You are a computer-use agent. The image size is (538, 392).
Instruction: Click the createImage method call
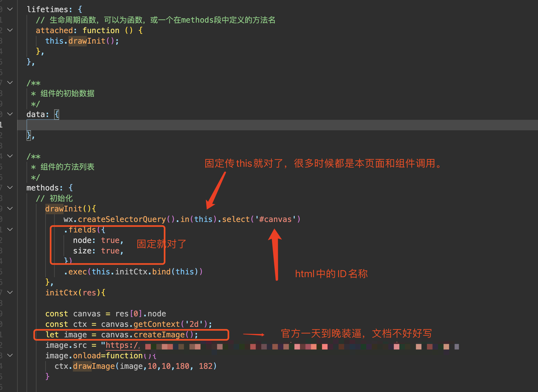click(x=159, y=335)
